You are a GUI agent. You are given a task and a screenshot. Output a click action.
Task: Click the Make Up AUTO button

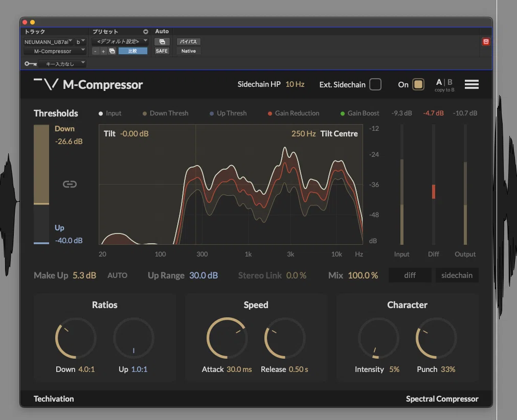point(118,275)
